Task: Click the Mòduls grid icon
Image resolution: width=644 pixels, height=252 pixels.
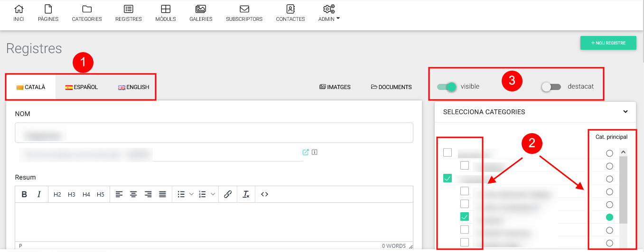Action: tap(165, 9)
